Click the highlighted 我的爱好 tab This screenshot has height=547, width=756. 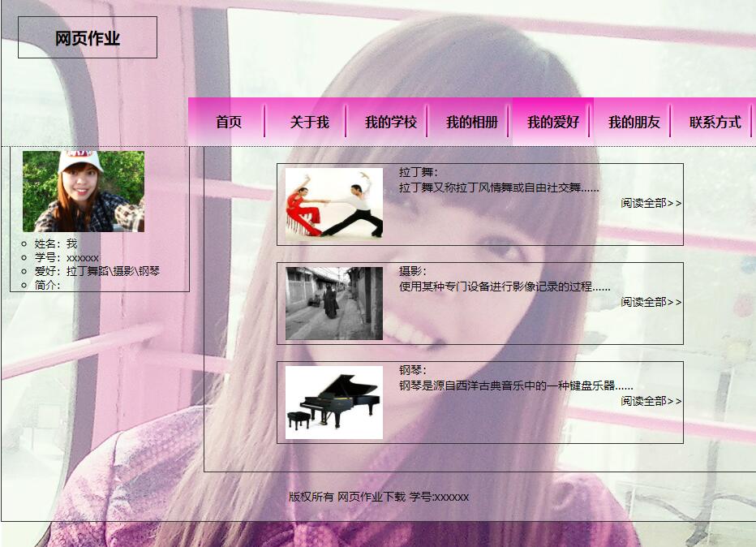pos(552,123)
